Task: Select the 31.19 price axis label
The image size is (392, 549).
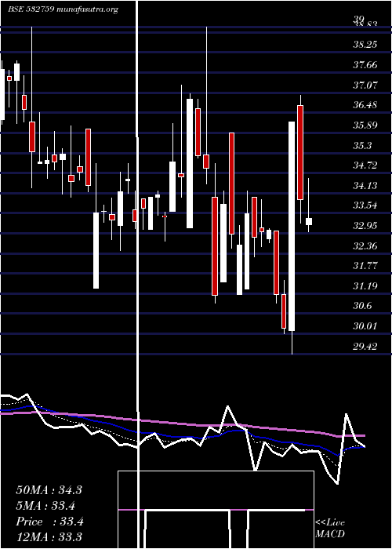Action: point(365,286)
